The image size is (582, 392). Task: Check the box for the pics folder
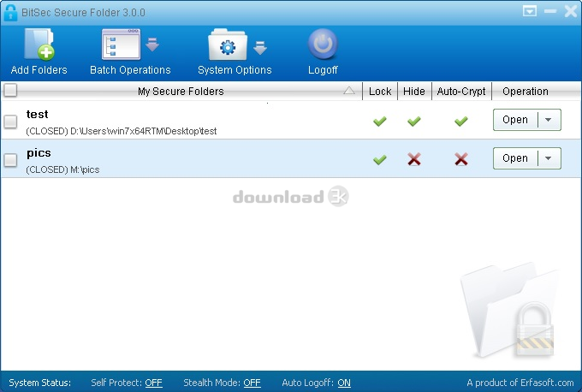pos(10,160)
